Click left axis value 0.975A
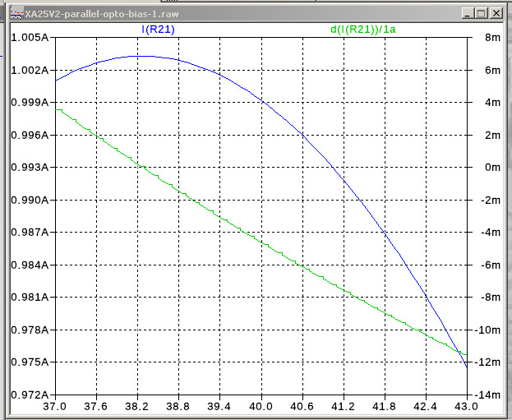 (30, 362)
